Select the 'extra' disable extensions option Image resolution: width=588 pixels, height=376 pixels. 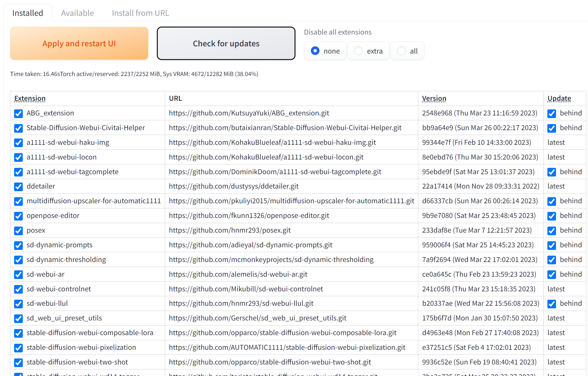click(x=358, y=51)
